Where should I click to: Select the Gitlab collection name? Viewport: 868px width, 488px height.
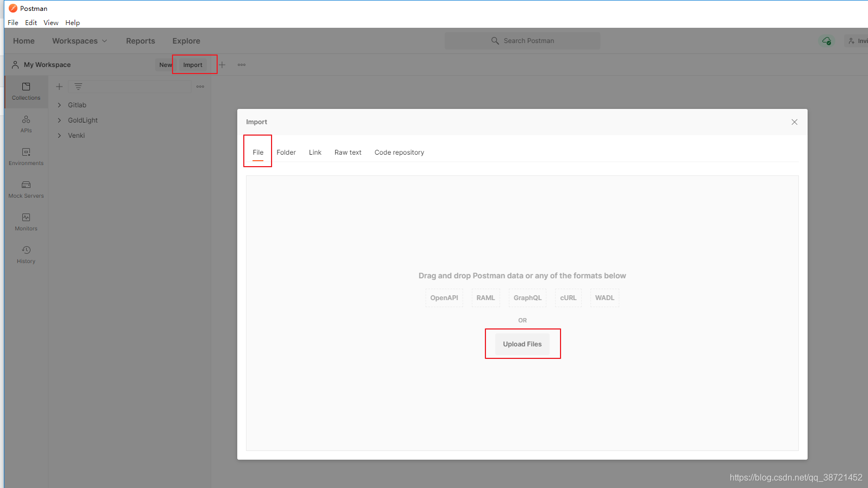[77, 105]
